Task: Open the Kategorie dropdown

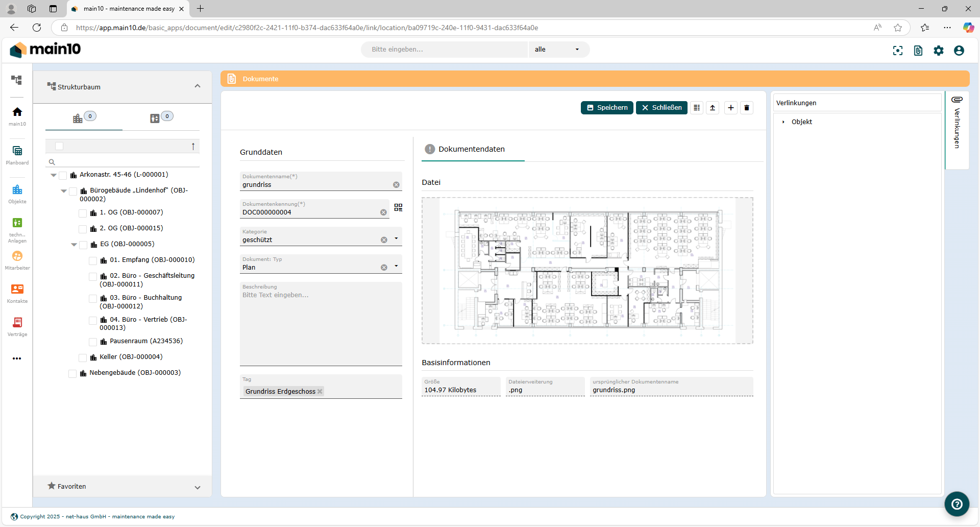Action: coord(396,238)
